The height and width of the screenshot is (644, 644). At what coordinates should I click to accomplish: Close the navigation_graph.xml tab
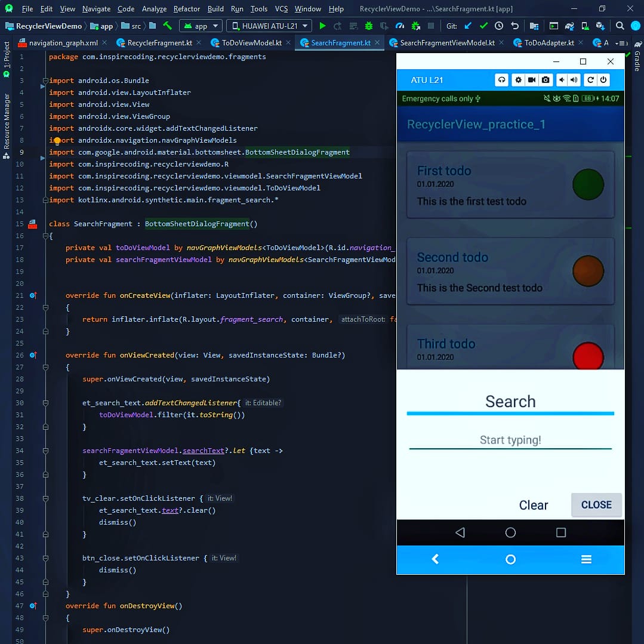pyautogui.click(x=104, y=43)
